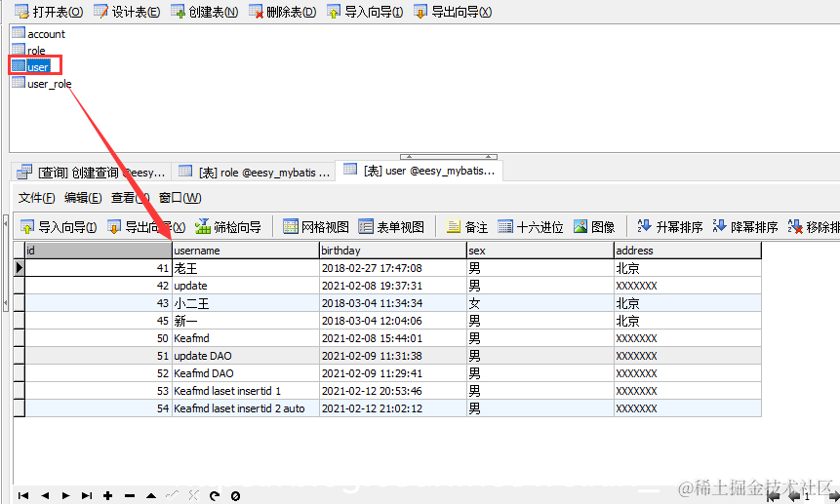Click the username cell 新一
The width and height of the screenshot is (840, 504).
tap(245, 321)
